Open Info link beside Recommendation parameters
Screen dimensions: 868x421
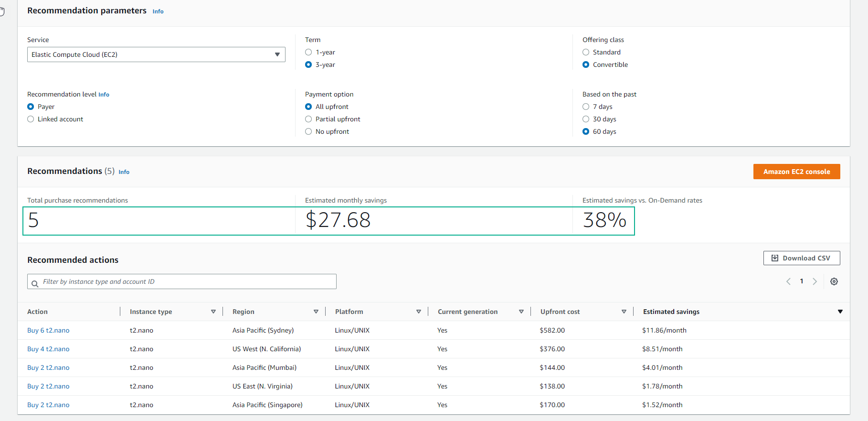pyautogui.click(x=158, y=11)
